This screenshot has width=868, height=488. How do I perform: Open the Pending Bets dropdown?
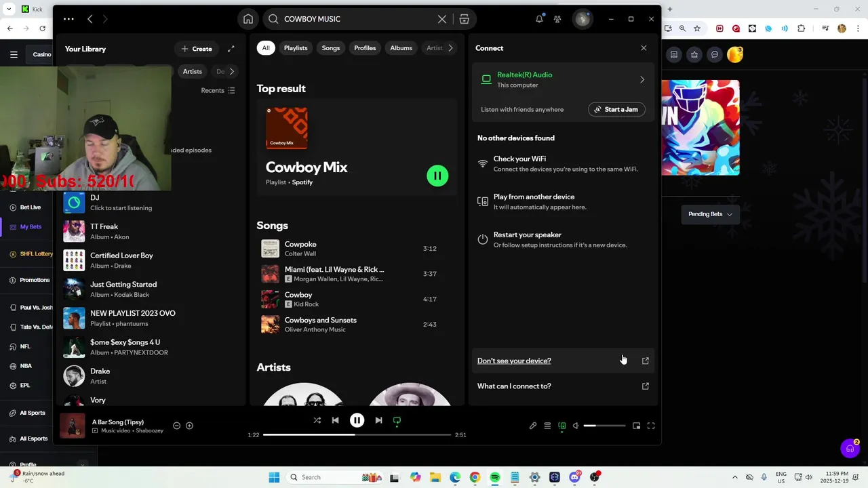[710, 214]
